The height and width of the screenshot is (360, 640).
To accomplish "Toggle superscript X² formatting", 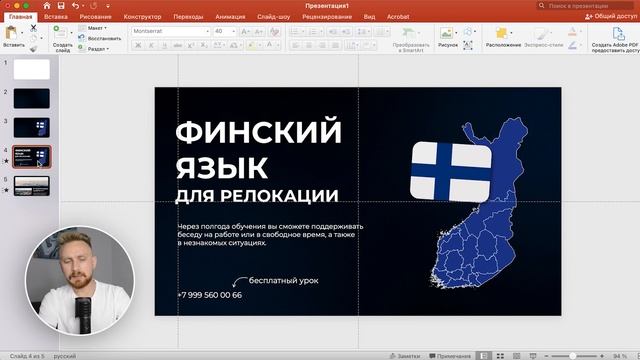I will click(x=191, y=45).
